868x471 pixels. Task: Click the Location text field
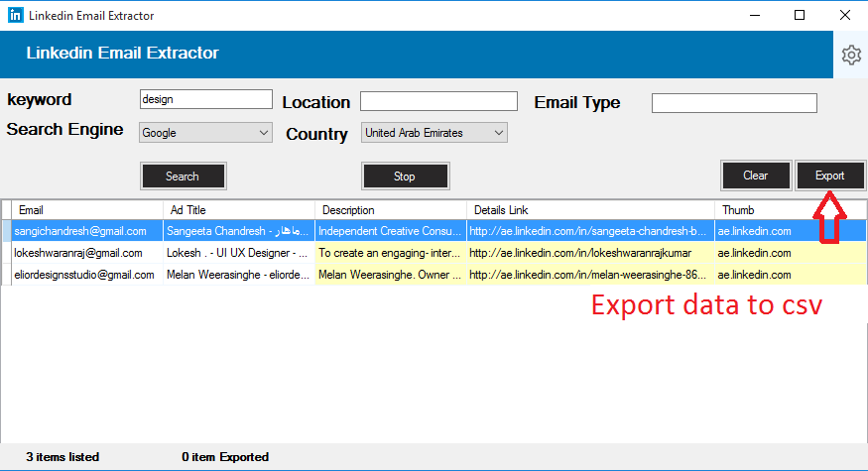tap(439, 102)
